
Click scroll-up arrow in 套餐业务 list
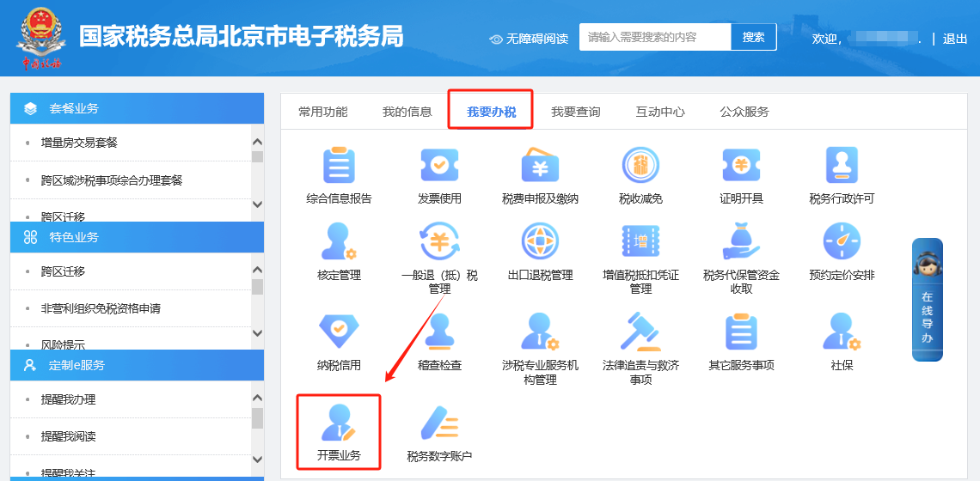[x=257, y=143]
